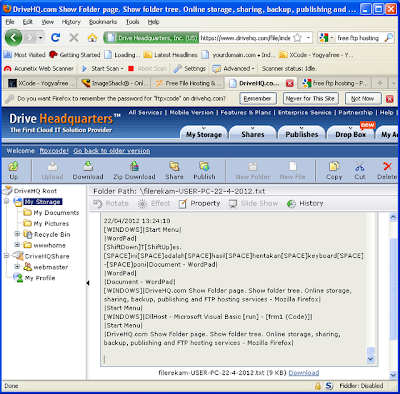Switch to the ImageShack tab

(114, 83)
